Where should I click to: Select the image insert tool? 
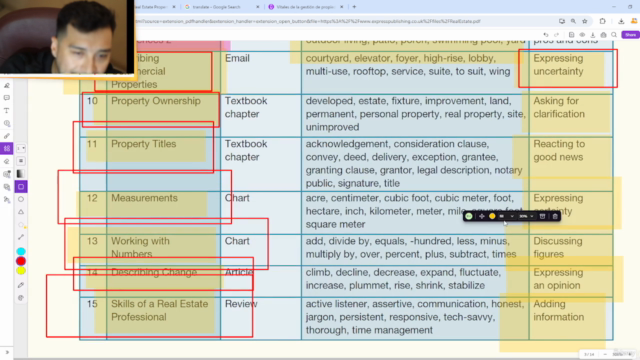tap(7, 174)
